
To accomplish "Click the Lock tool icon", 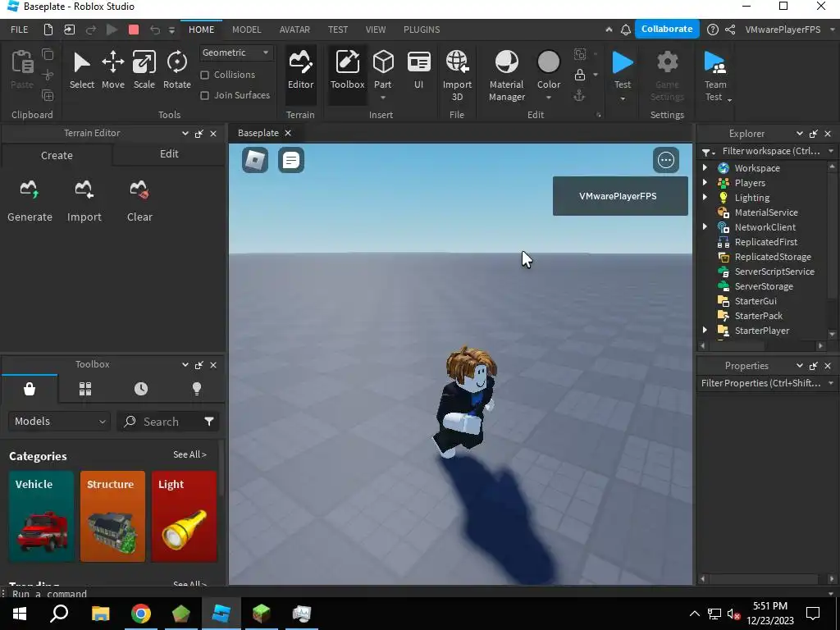I will tap(580, 75).
